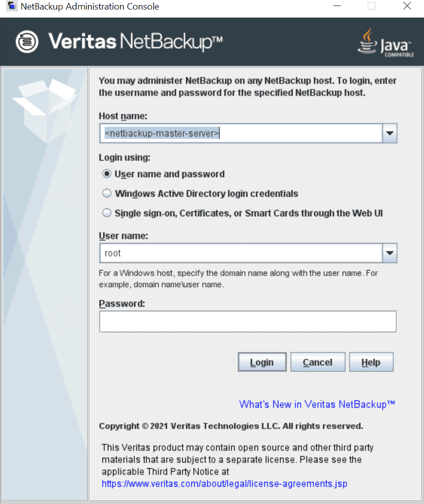Click the Cancel button

(x=318, y=361)
